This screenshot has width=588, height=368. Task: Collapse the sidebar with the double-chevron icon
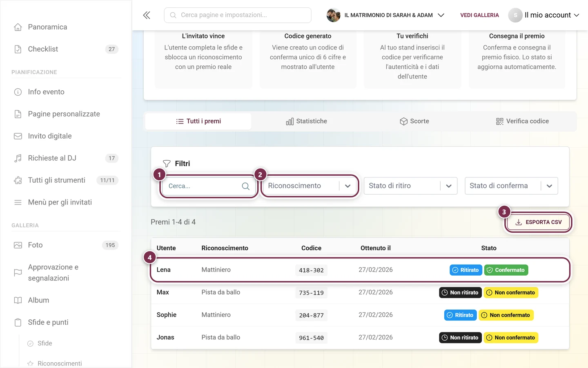point(147,15)
